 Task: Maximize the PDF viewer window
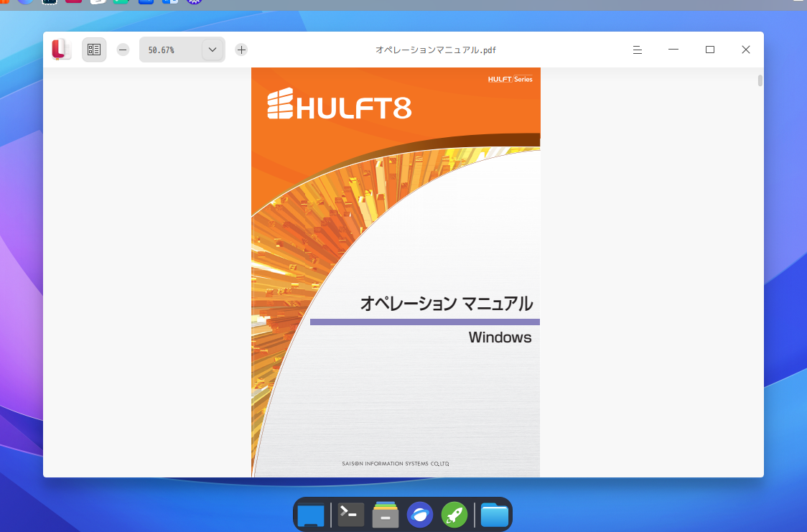tap(710, 50)
